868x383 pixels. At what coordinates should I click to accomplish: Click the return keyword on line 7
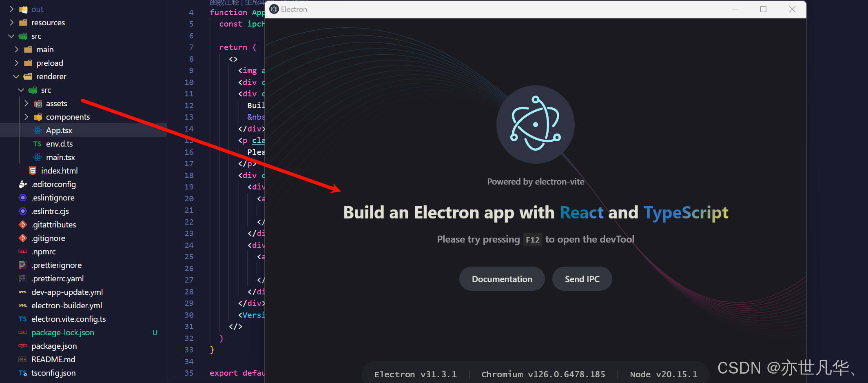[x=233, y=47]
